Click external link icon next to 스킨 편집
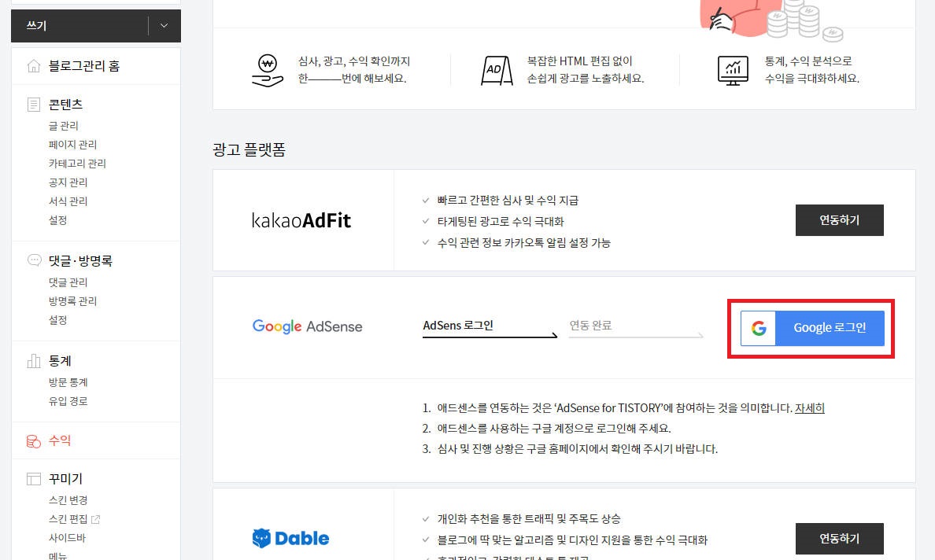935x560 pixels. 95,519
